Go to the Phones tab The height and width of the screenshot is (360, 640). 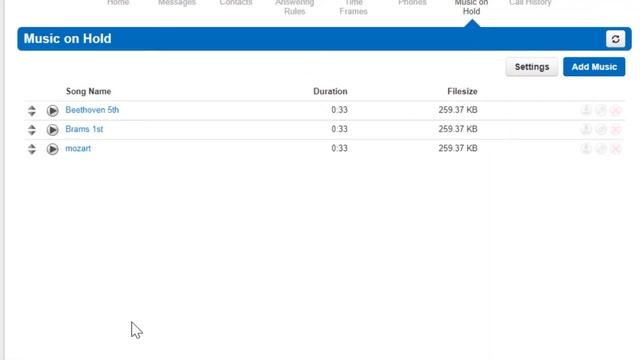(x=412, y=2)
